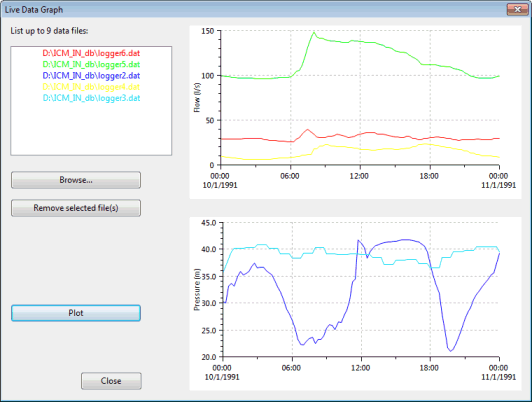Select the green logger5.dat entry
Screen dimensions: 532x402
click(x=91, y=64)
